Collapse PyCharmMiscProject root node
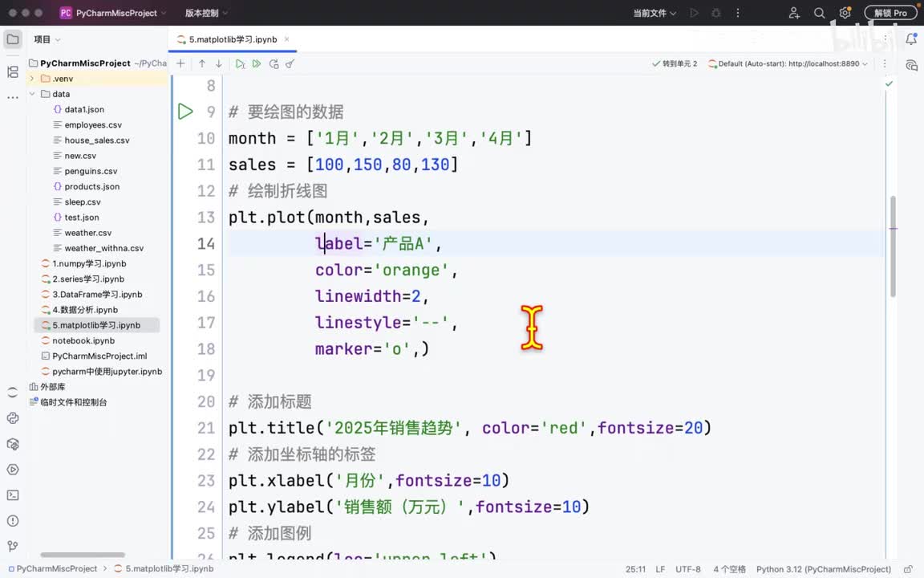Viewport: 924px width, 578px height. (85, 63)
